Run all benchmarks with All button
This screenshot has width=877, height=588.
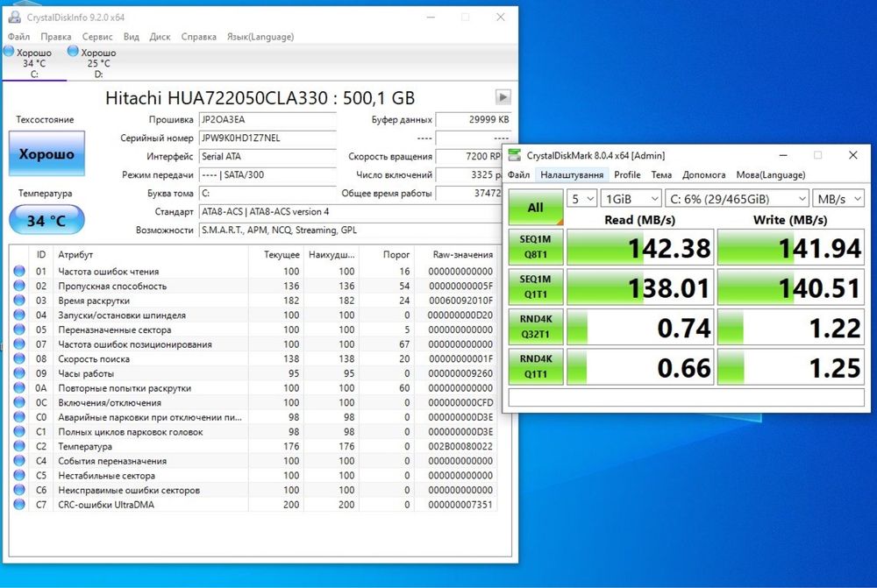coord(535,208)
